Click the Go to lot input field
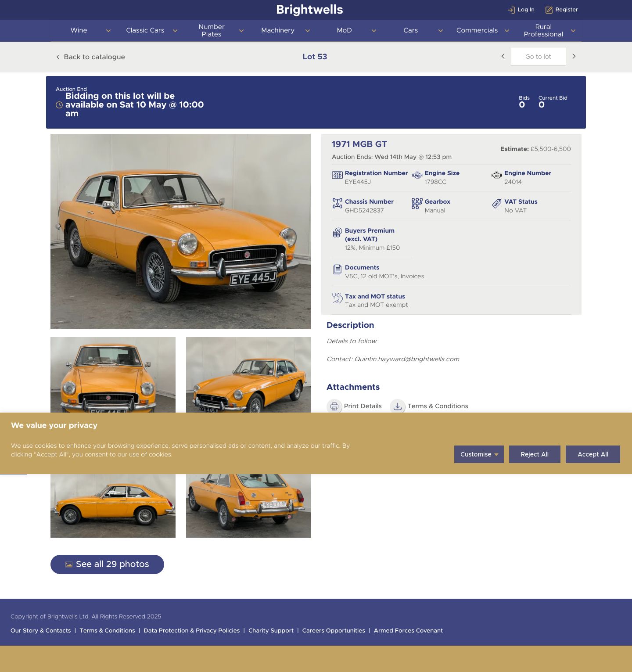 coord(538,57)
